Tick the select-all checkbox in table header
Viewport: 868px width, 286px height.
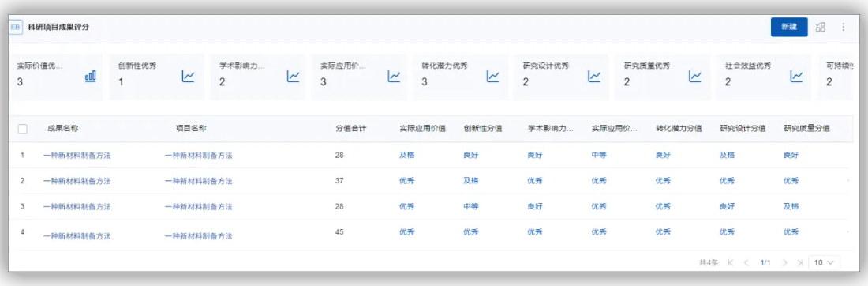(23, 129)
